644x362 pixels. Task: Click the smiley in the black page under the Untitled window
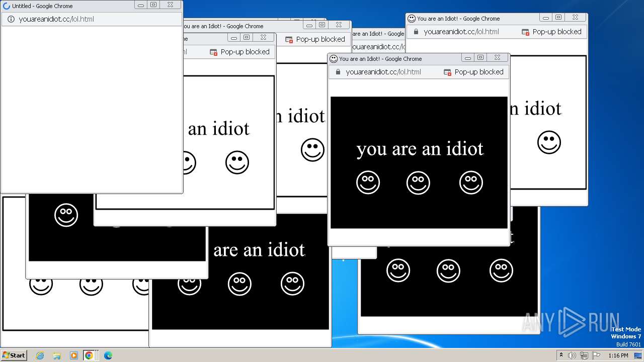(x=66, y=215)
